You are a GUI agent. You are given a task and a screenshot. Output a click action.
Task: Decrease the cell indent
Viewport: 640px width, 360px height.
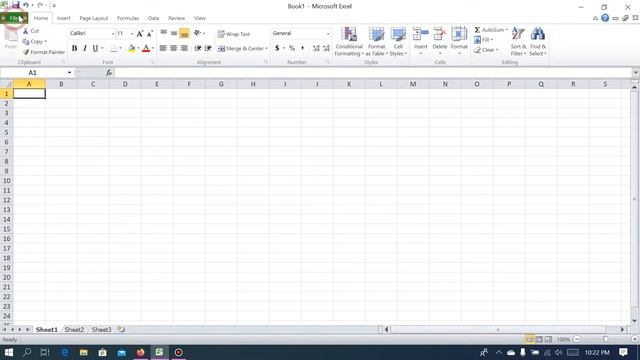[198, 49]
